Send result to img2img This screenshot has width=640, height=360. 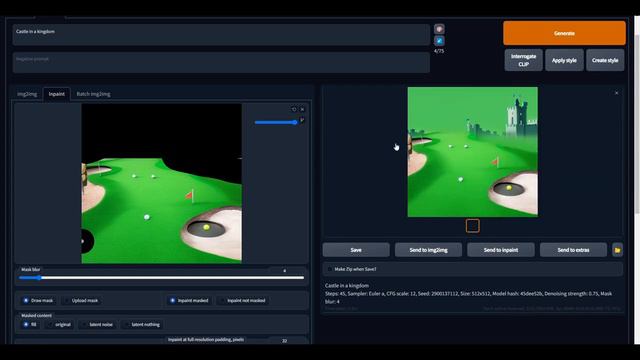click(x=429, y=250)
